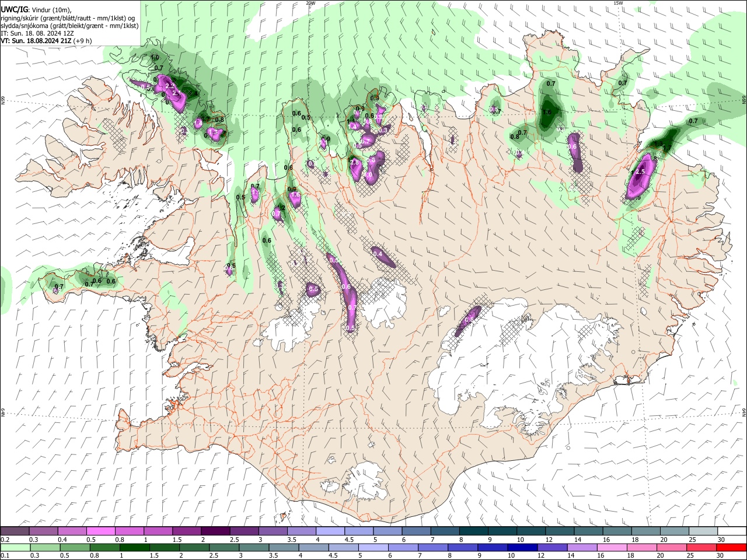Image resolution: width=747 pixels, height=560 pixels.
Task: Click the 'UWC/IG: Vindur (10m)' title text
Action: click(x=36, y=10)
